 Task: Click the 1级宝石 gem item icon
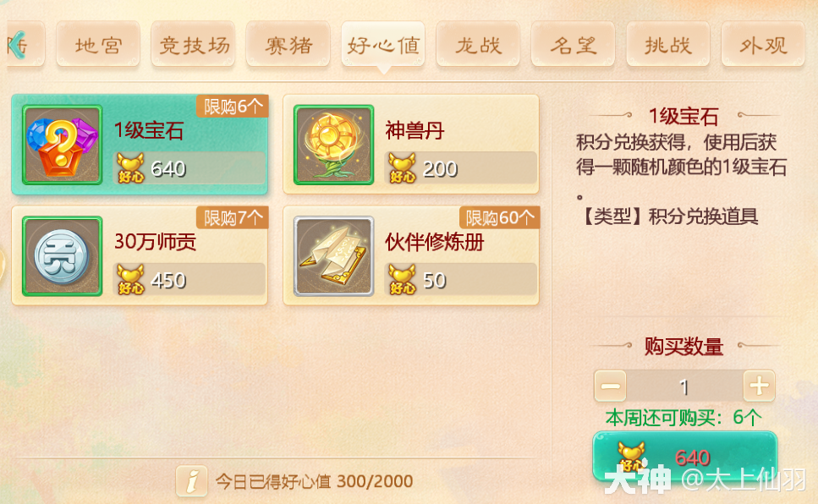(62, 145)
